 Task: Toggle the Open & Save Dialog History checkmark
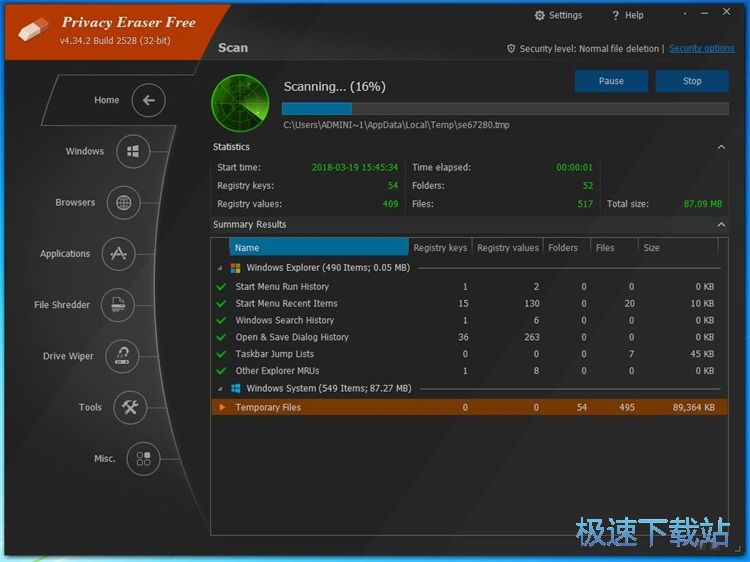pos(221,337)
